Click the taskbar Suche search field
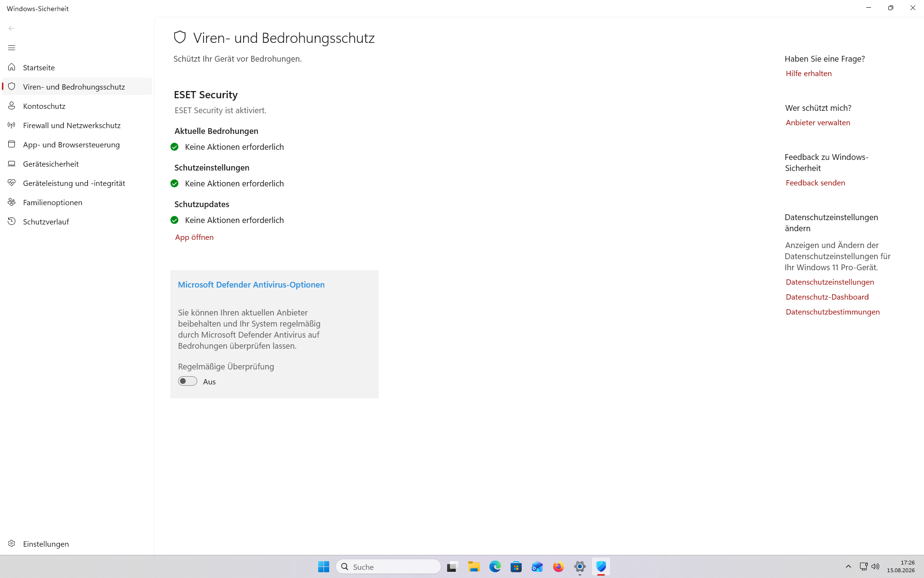924x578 pixels. point(388,567)
